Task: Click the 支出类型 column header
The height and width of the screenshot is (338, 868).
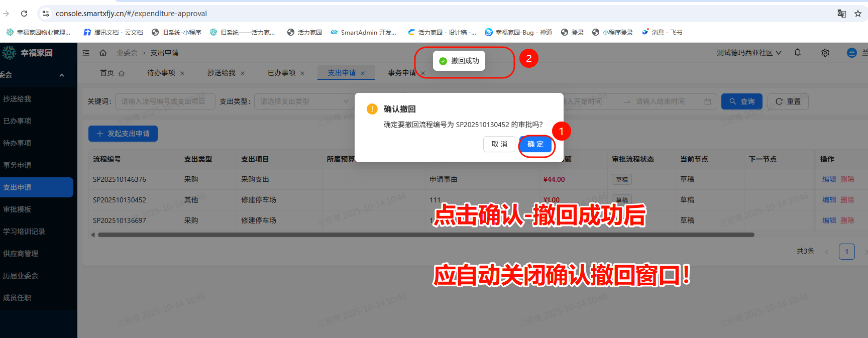Action: click(198, 159)
